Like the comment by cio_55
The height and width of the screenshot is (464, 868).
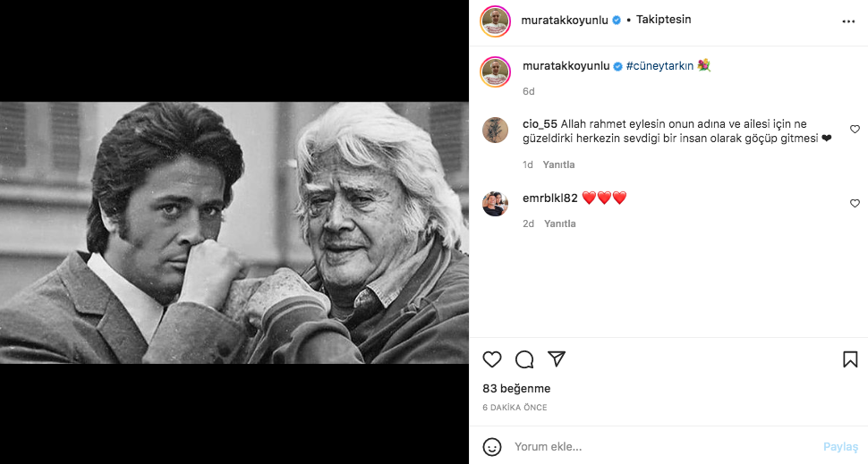855,130
